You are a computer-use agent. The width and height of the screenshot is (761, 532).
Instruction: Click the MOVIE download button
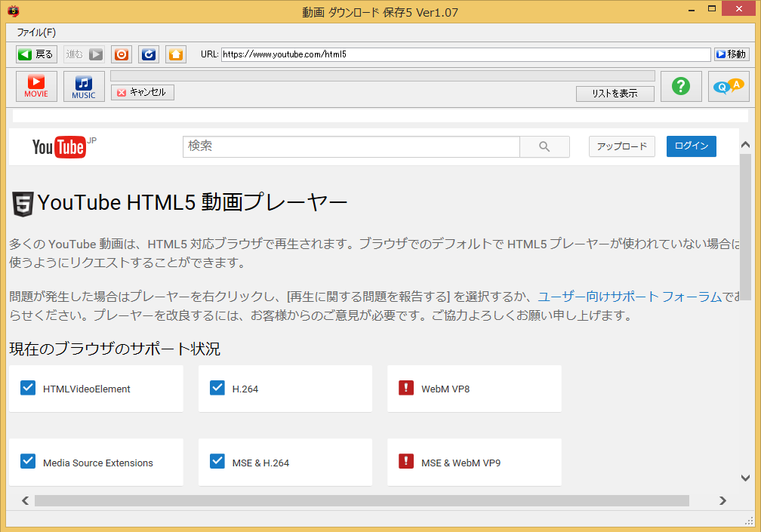36,86
